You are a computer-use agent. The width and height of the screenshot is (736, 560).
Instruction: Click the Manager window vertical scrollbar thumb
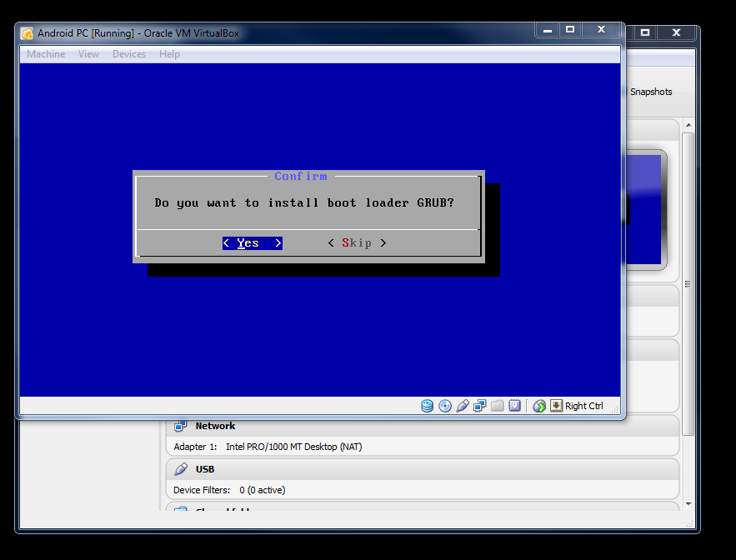[x=688, y=284]
